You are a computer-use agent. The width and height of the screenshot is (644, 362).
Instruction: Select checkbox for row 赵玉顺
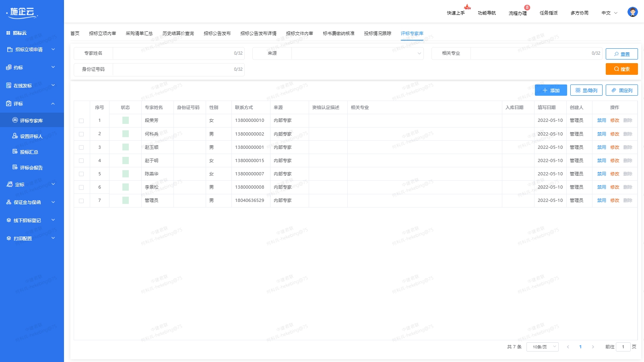[x=81, y=148]
